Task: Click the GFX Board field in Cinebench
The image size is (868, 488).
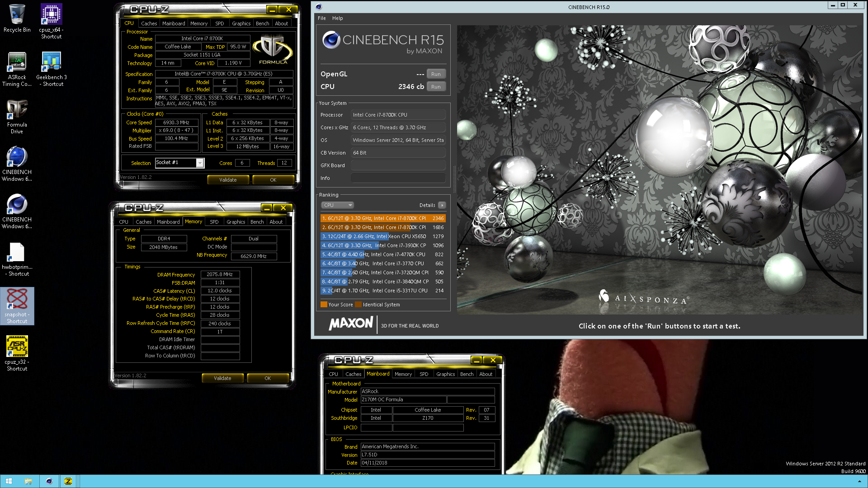Action: [398, 165]
